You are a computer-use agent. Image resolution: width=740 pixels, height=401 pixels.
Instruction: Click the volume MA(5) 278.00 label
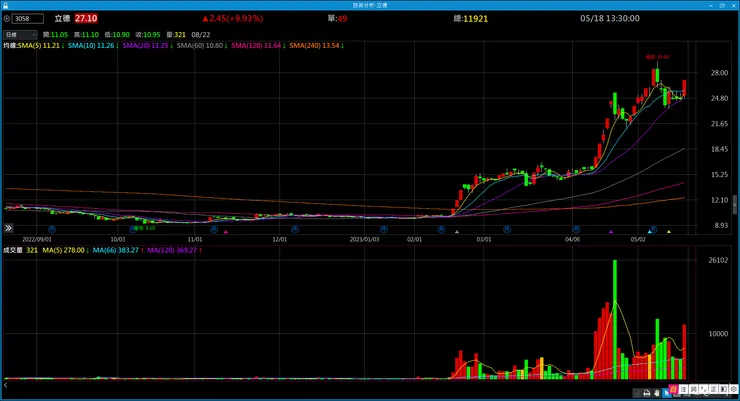pos(65,250)
